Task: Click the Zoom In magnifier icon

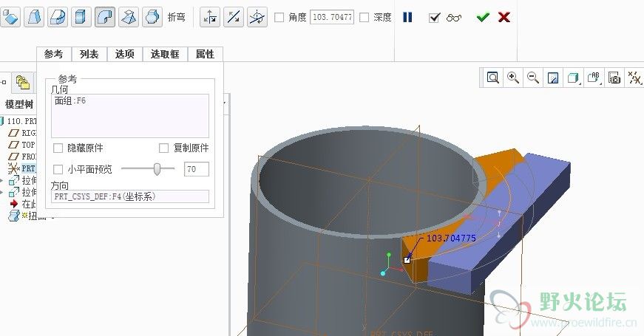Action: pyautogui.click(x=512, y=77)
